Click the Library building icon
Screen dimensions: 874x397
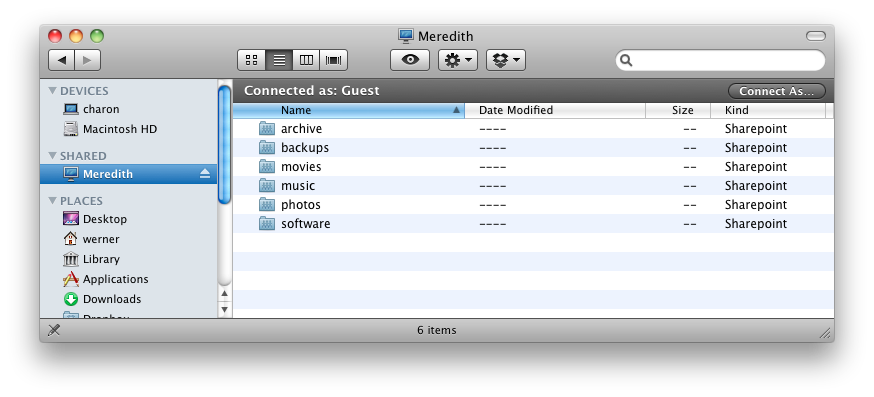(71, 259)
